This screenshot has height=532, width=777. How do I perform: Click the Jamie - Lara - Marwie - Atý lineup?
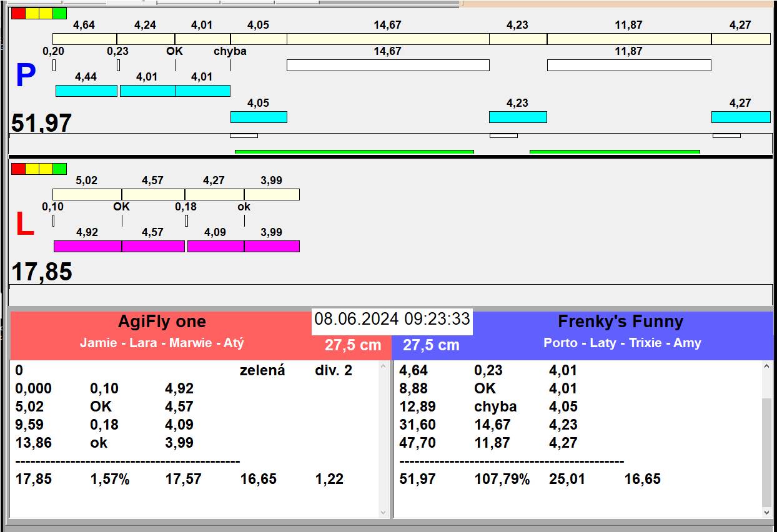162,343
